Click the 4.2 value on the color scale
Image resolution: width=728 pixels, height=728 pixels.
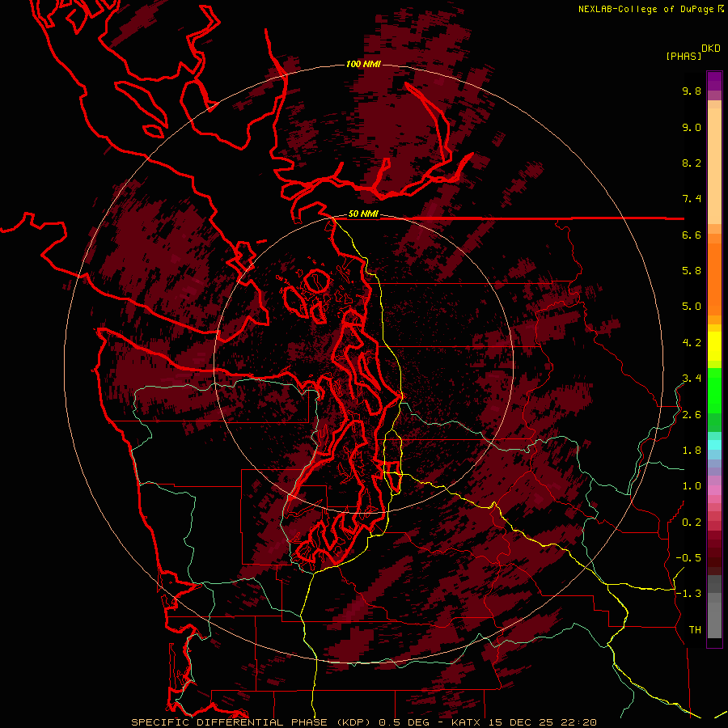pos(692,343)
